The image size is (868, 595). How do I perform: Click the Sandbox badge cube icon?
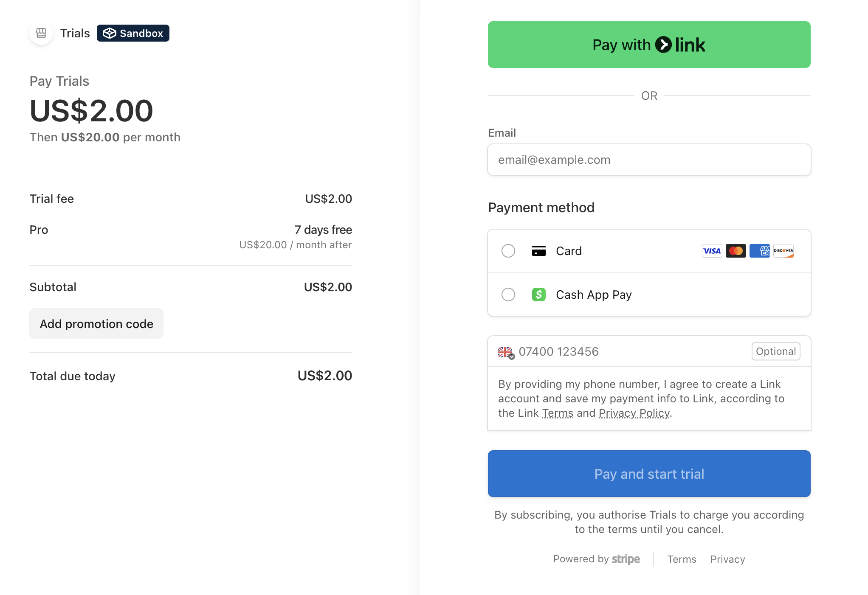click(x=110, y=33)
